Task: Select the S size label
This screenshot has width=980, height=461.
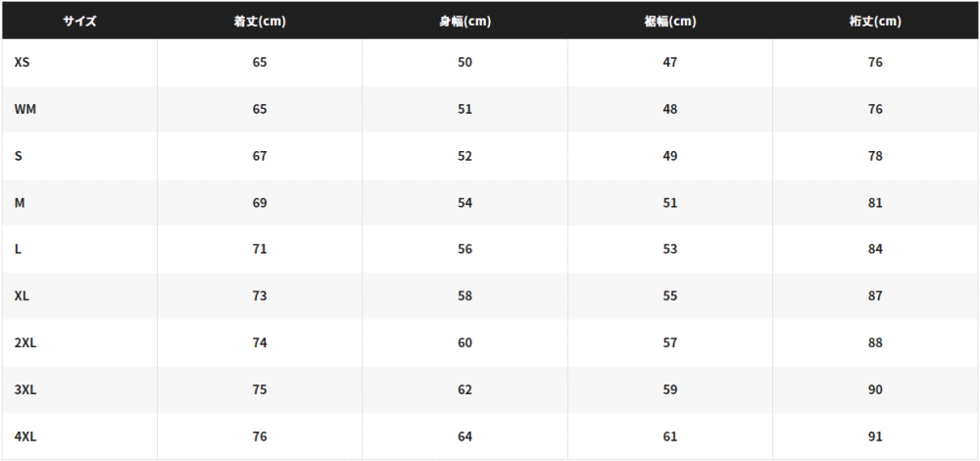Action: [x=18, y=156]
